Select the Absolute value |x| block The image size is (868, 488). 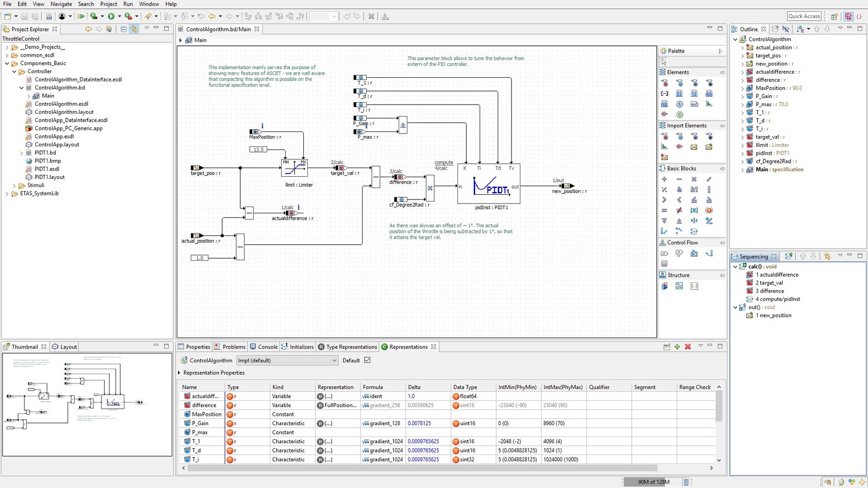click(694, 210)
